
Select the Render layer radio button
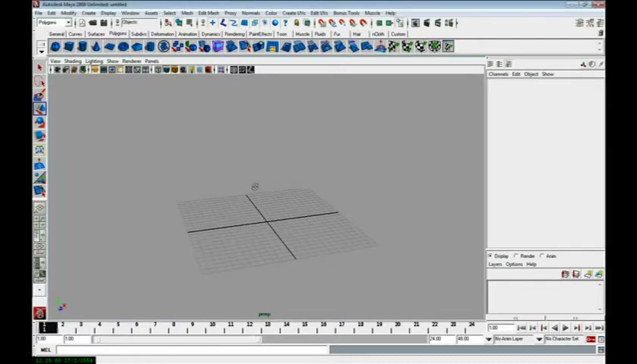[516, 256]
